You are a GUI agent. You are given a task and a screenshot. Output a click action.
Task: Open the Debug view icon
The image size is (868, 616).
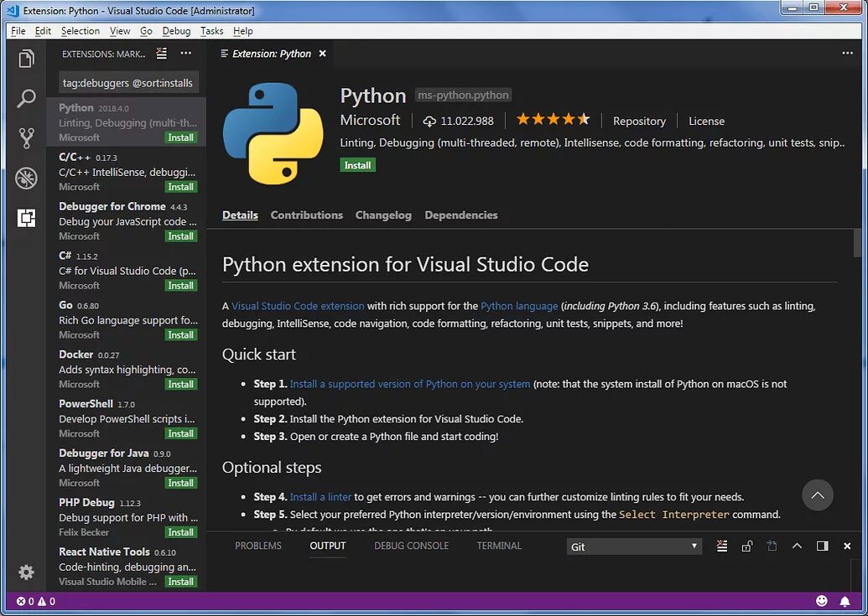[x=26, y=179]
